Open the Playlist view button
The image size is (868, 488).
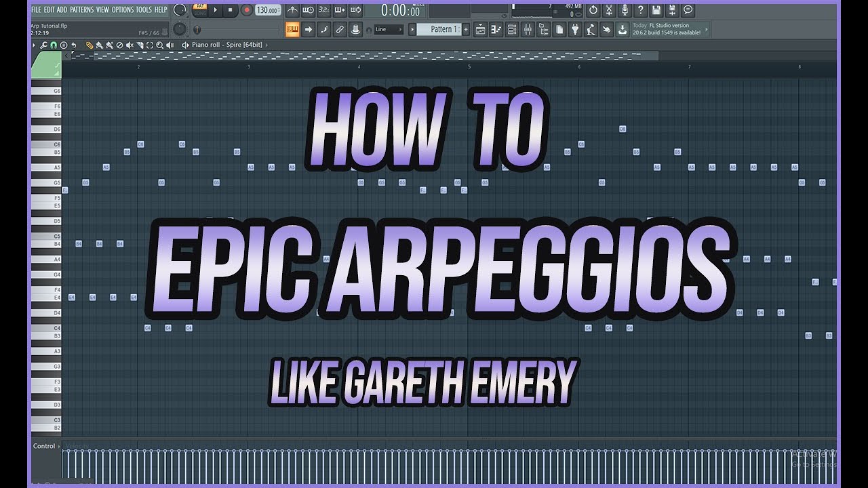[480, 29]
